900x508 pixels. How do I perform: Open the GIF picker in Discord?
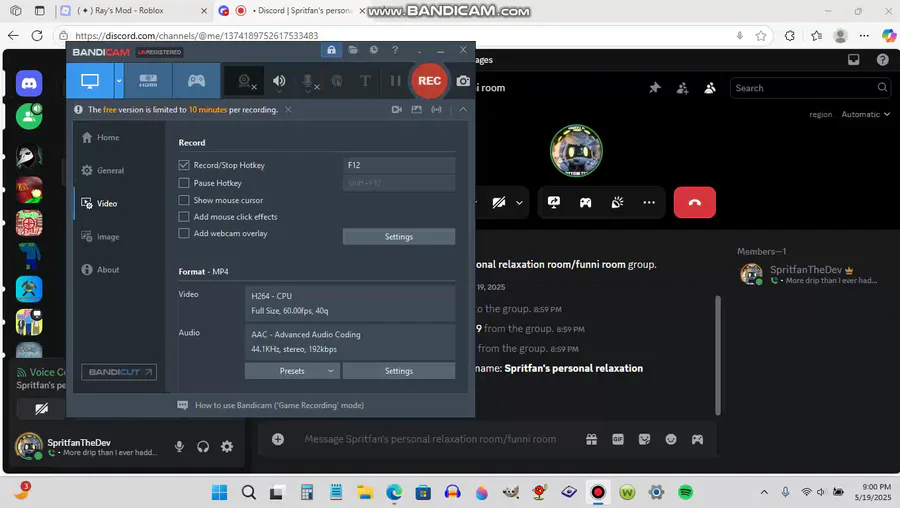pos(618,439)
